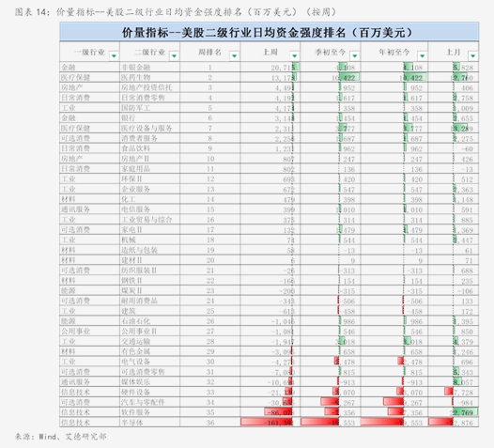Open the 一级行业 column filter dropdown
Viewport: 494px width, 448px height.
(x=114, y=56)
